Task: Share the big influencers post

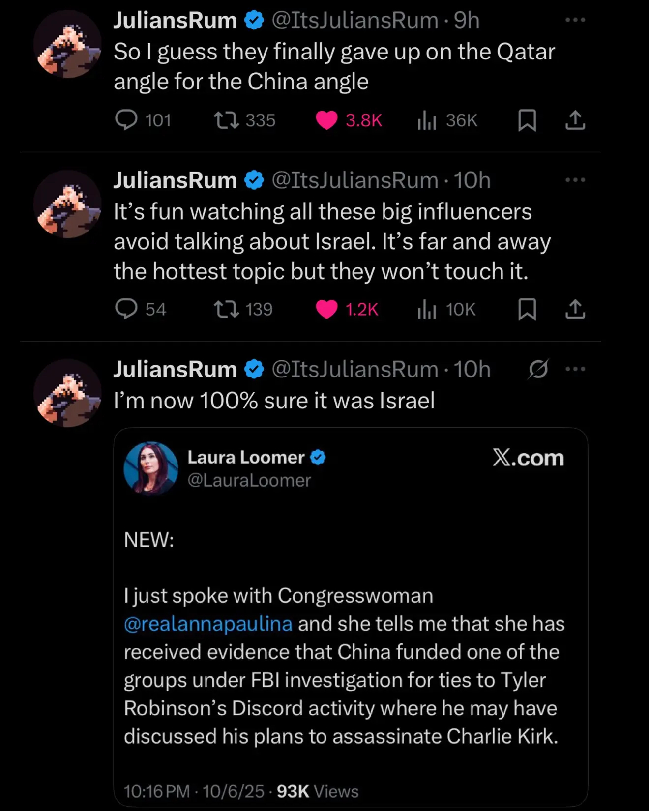Action: [x=575, y=309]
